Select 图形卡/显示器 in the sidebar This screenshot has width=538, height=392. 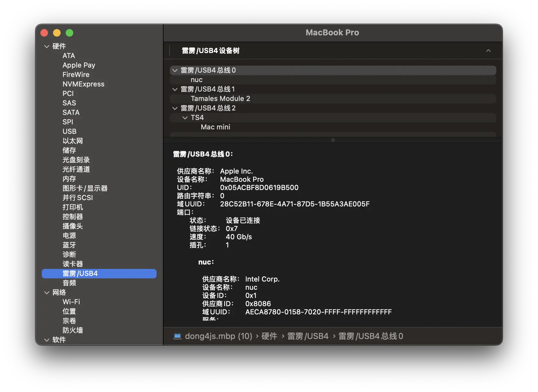coord(85,188)
